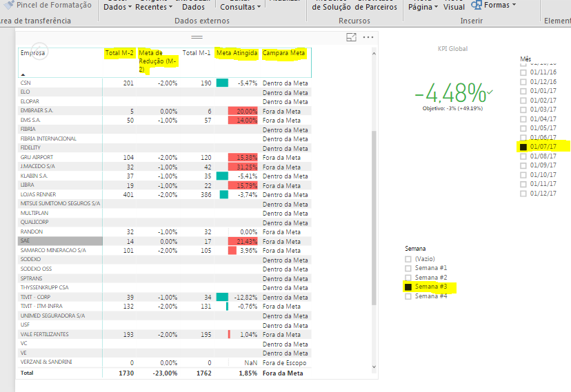Click the table scrollbar down arrow
Image resolution: width=571 pixels, height=392 pixels.
[374, 367]
